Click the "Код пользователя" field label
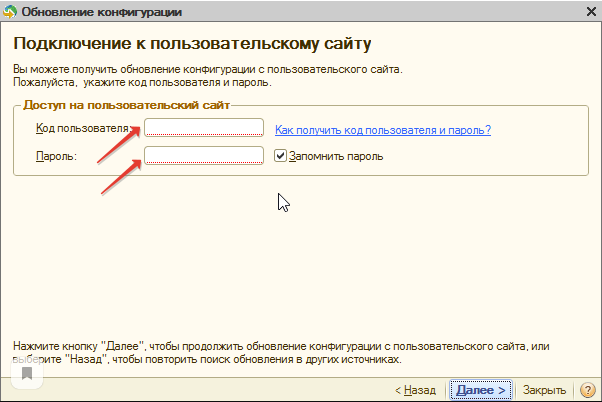Image resolution: width=602 pixels, height=402 pixels. [x=80, y=130]
